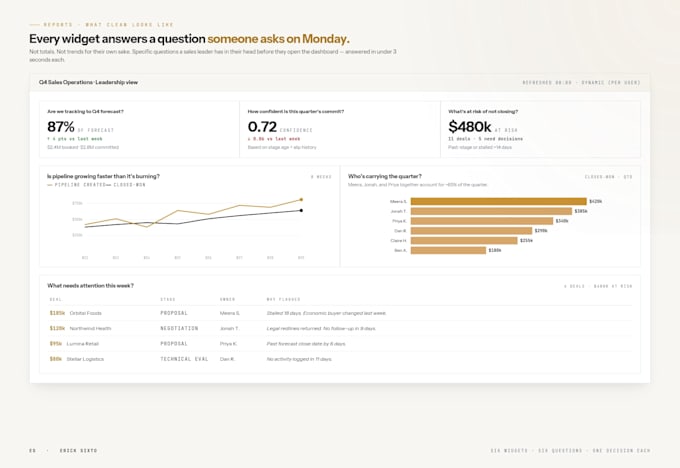Click the Ben A. bar in chart
The height and width of the screenshot is (468, 680).
(448, 250)
